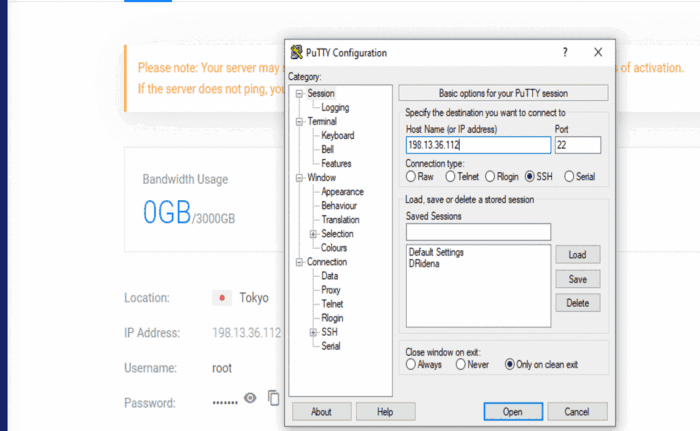Open the Connection category
The image size is (700, 431).
[x=327, y=262]
